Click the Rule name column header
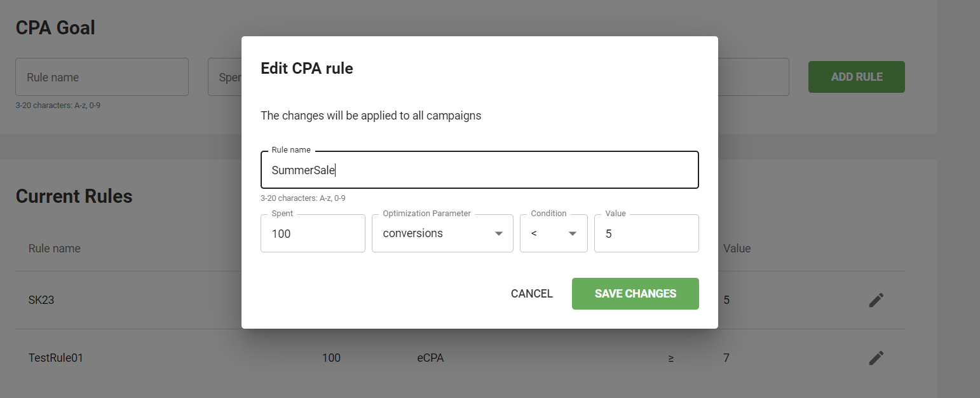980x398 pixels. 55,249
